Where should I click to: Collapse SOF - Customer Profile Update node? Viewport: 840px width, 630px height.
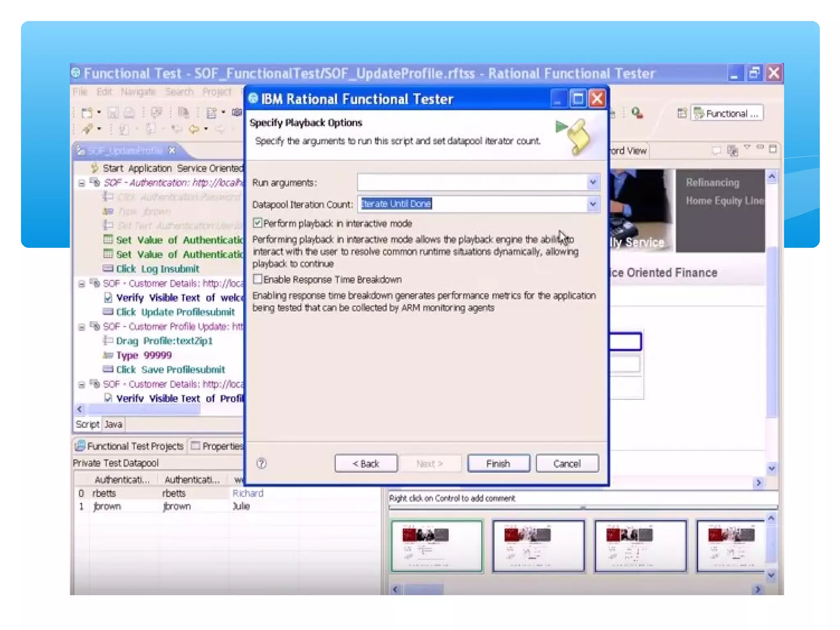point(82,327)
